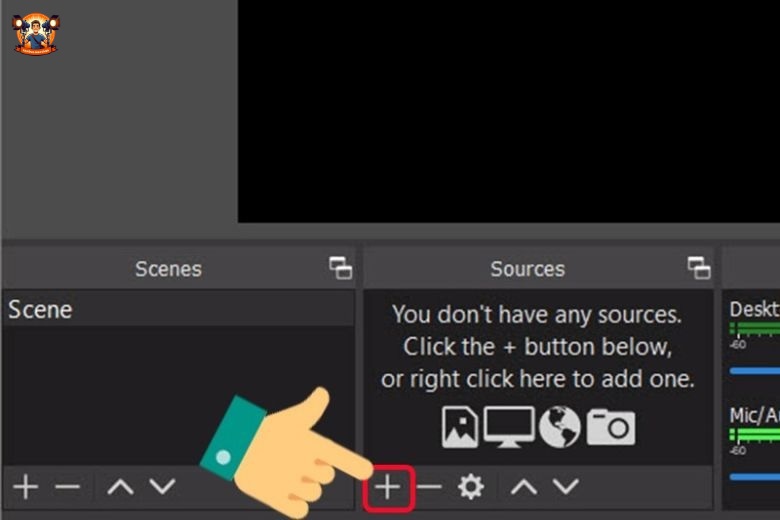Remove selected source with minus button
Image resolution: width=780 pixels, height=520 pixels.
click(x=429, y=486)
